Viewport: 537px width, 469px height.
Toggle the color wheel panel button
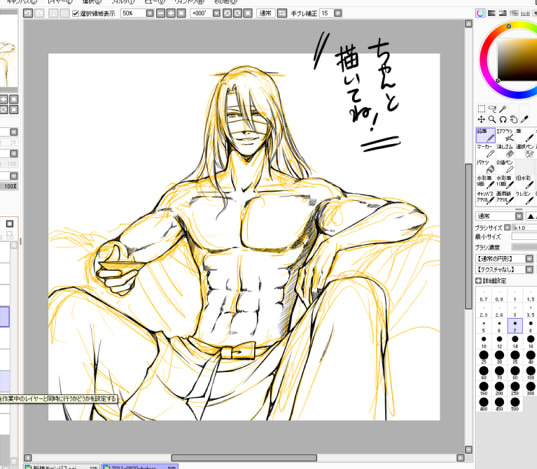tap(480, 13)
